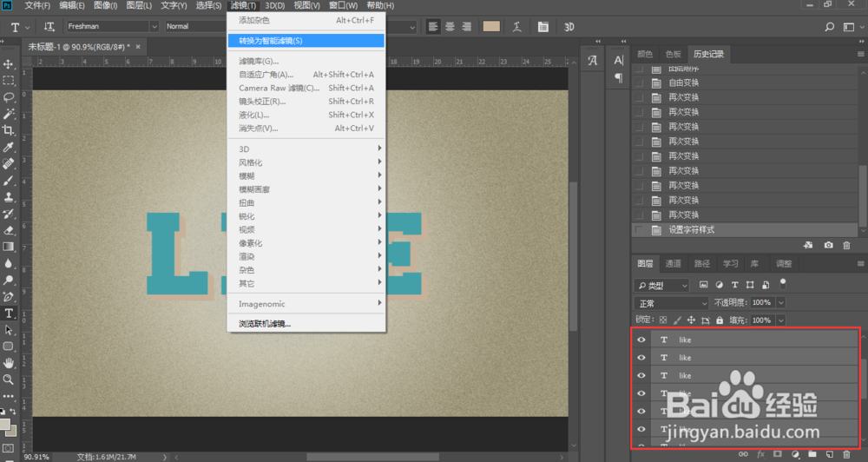Select the Brush tool

(9, 181)
